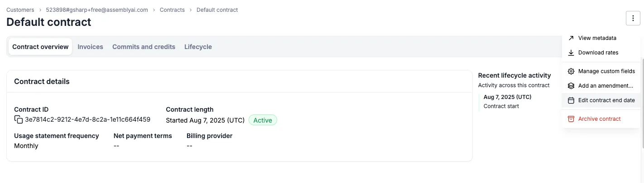This screenshot has height=183, width=644.
Task: Go to the Lifecycle tab
Action: coord(198,47)
